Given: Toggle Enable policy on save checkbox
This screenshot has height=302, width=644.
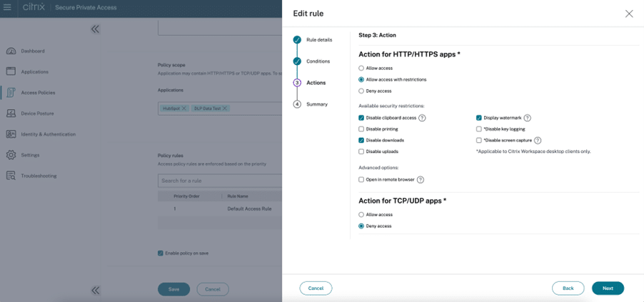Looking at the screenshot, I should [x=161, y=253].
